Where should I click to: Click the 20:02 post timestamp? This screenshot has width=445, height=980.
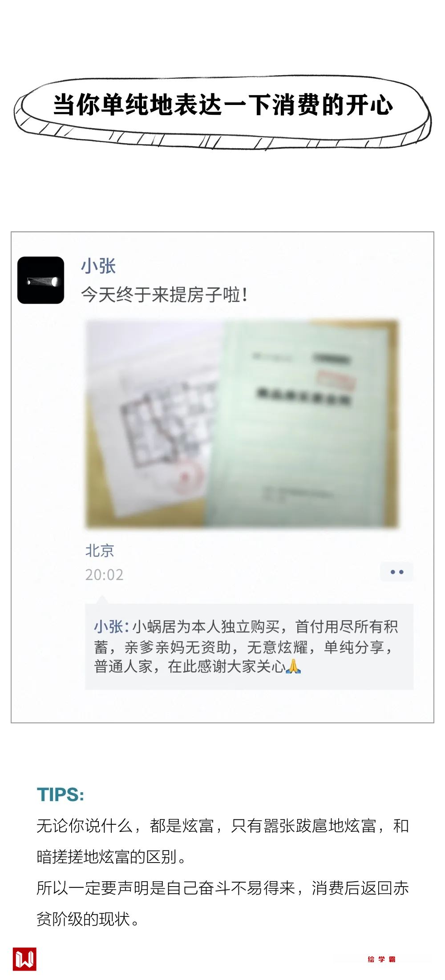pyautogui.click(x=104, y=574)
